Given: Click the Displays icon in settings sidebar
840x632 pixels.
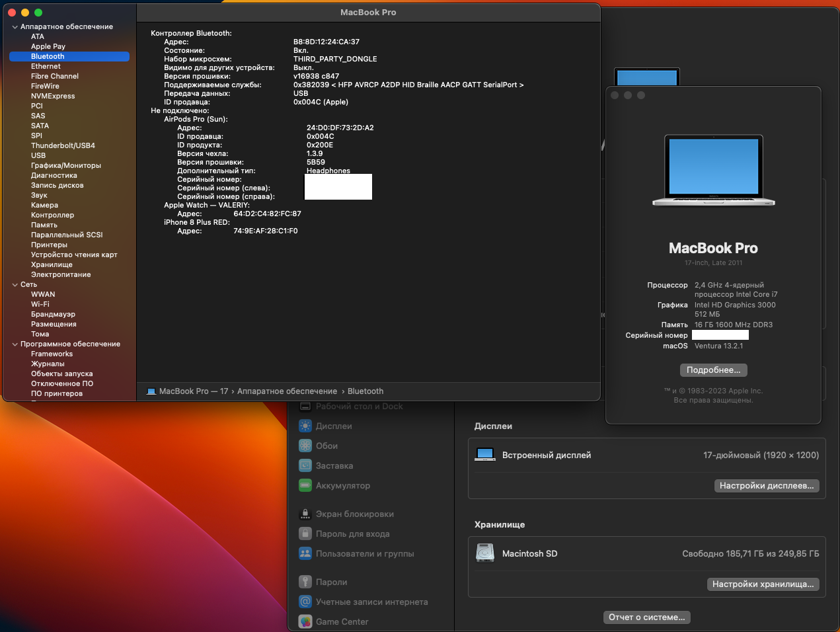Looking at the screenshot, I should pyautogui.click(x=305, y=426).
